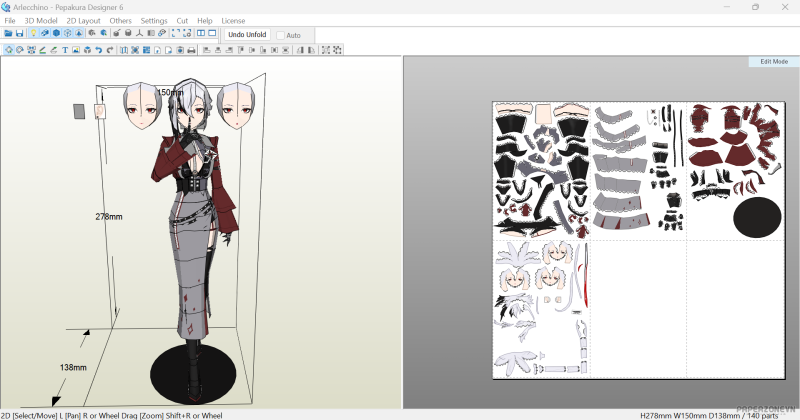800x420 pixels.
Task: Open the Help menu
Action: pyautogui.click(x=205, y=21)
